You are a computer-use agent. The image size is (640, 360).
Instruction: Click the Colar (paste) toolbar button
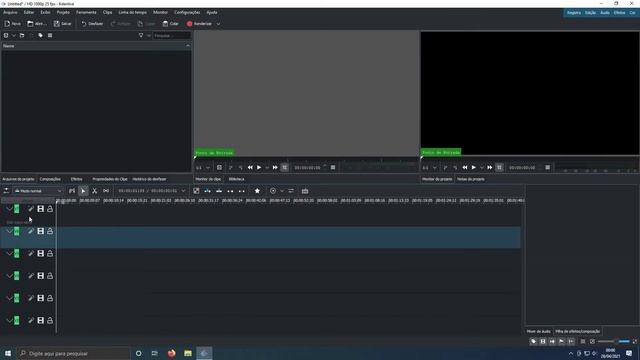[171, 24]
